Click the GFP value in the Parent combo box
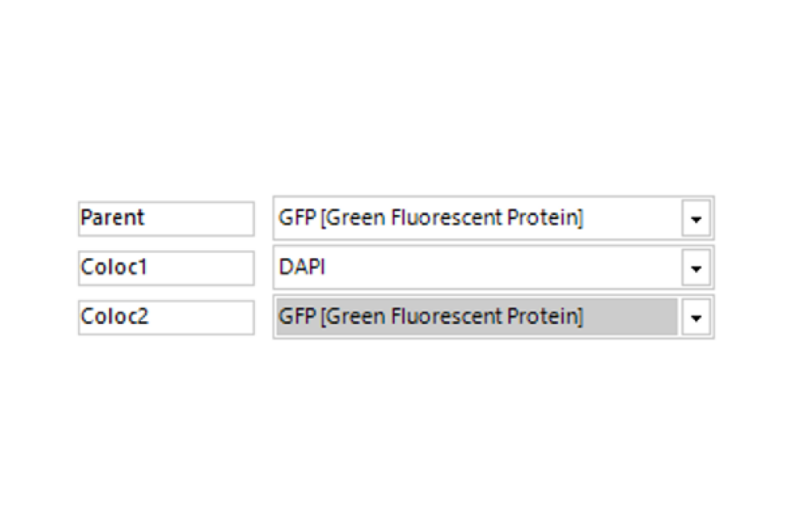Image resolution: width=798 pixels, height=532 pixels. [x=430, y=218]
